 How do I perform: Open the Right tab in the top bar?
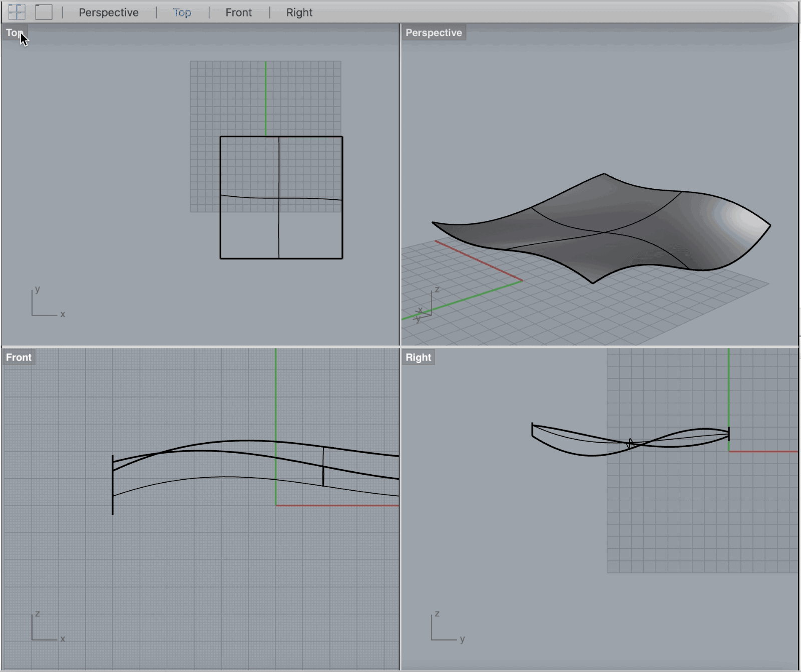pos(299,13)
